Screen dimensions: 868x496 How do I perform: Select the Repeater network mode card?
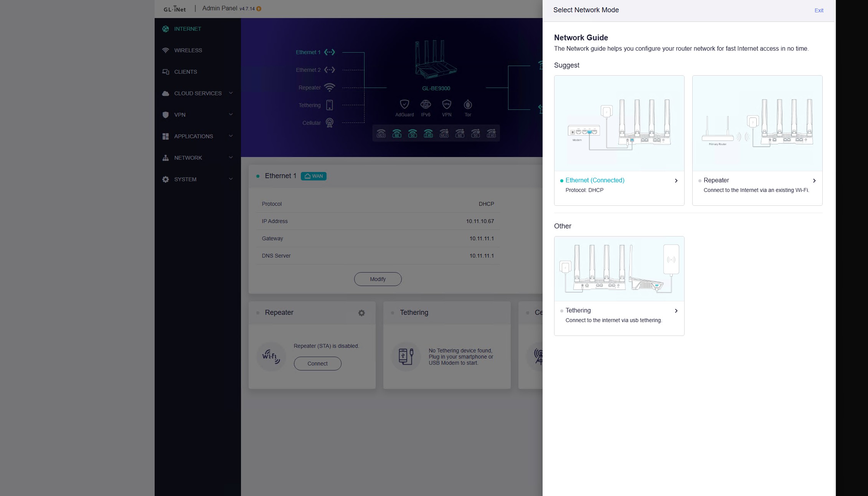757,141
